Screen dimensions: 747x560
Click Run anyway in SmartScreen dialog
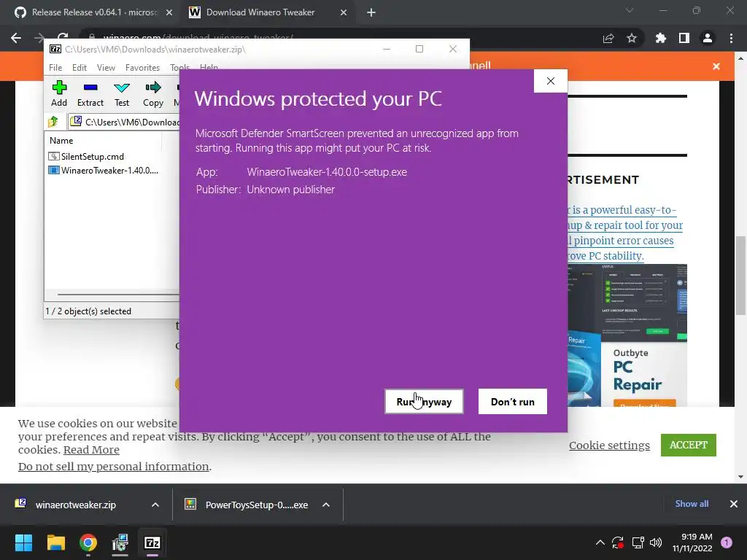(x=424, y=402)
